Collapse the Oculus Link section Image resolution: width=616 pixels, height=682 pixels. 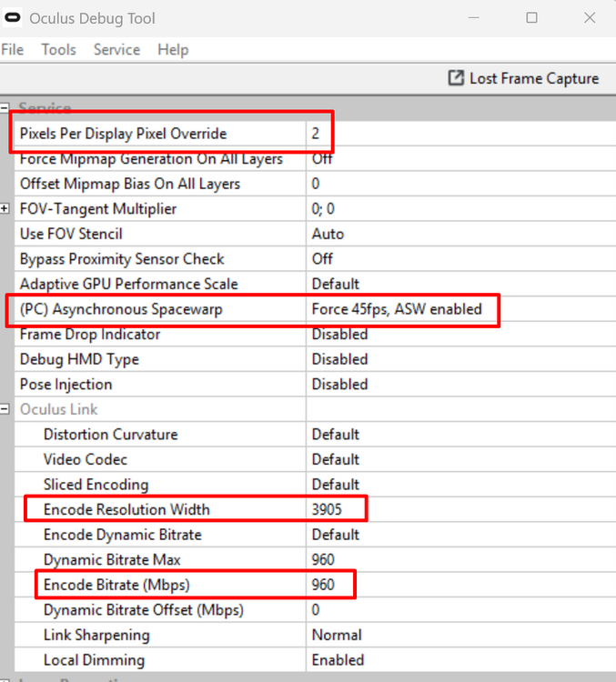[5, 409]
